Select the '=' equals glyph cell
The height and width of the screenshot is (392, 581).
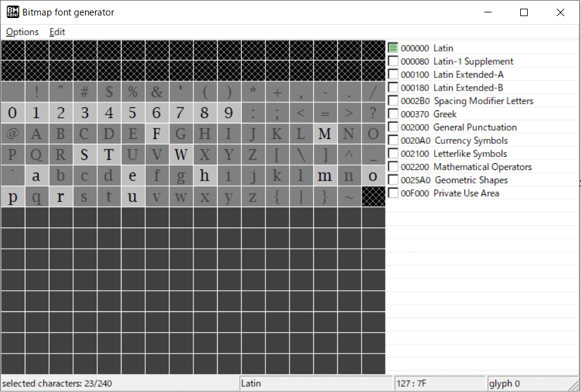click(x=326, y=113)
